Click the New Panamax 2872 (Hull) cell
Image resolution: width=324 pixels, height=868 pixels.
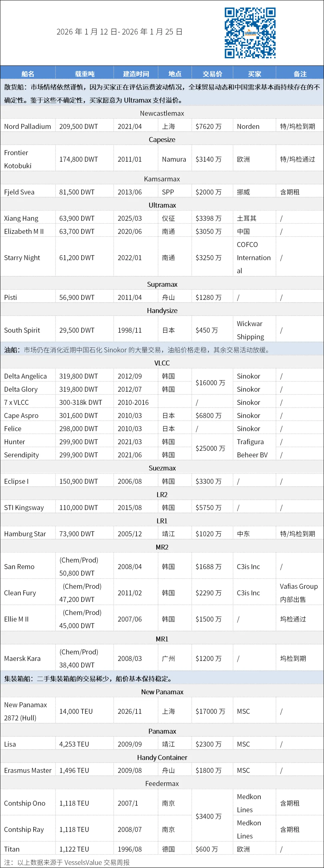click(x=25, y=711)
